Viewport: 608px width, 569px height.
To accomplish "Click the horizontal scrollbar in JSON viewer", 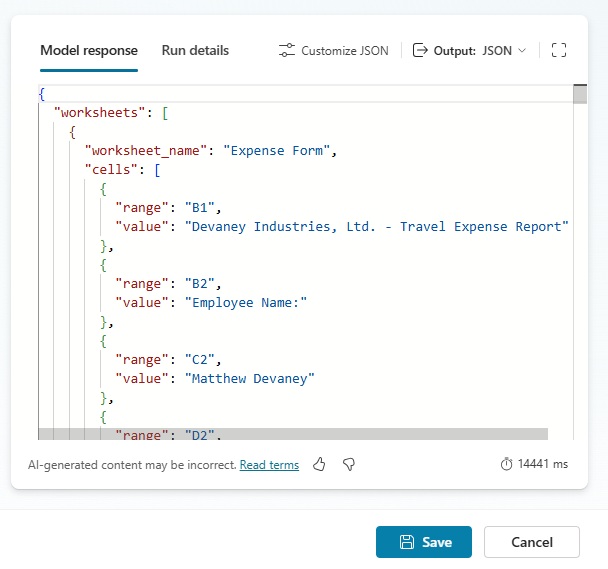I will pyautogui.click(x=292, y=434).
